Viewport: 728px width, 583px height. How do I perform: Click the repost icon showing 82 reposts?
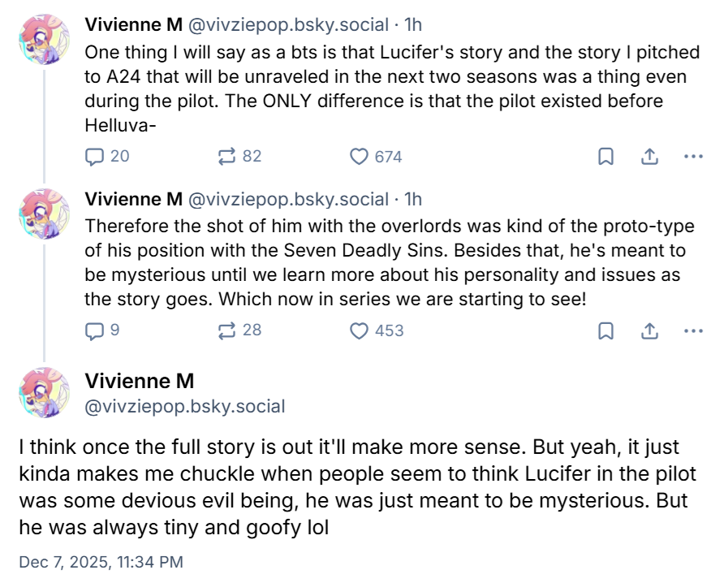[228, 156]
